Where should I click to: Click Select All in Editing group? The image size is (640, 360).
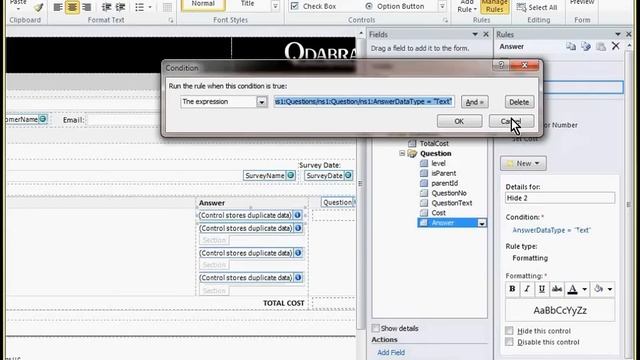537,7
